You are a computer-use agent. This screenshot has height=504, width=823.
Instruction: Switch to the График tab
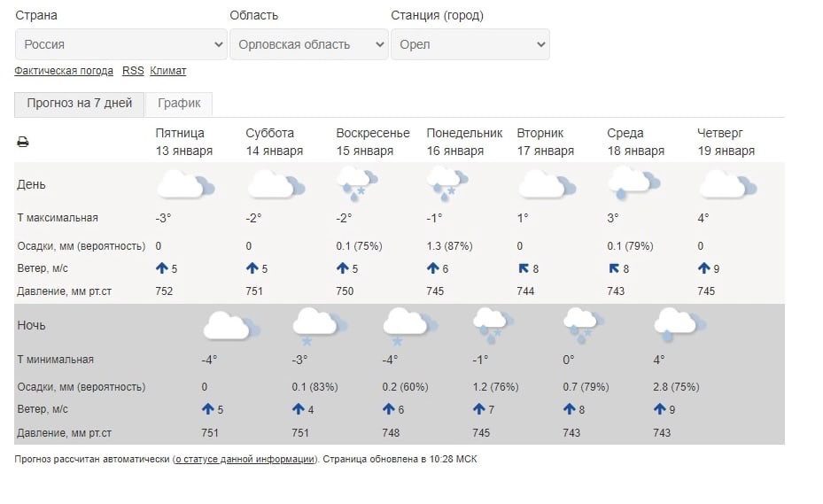click(x=179, y=104)
